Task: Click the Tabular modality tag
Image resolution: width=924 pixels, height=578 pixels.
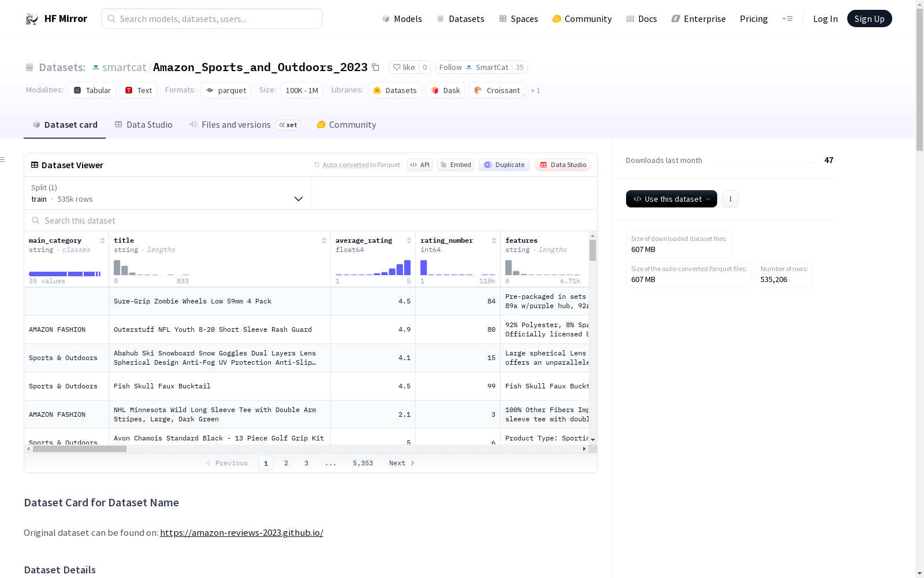Action: click(x=92, y=90)
